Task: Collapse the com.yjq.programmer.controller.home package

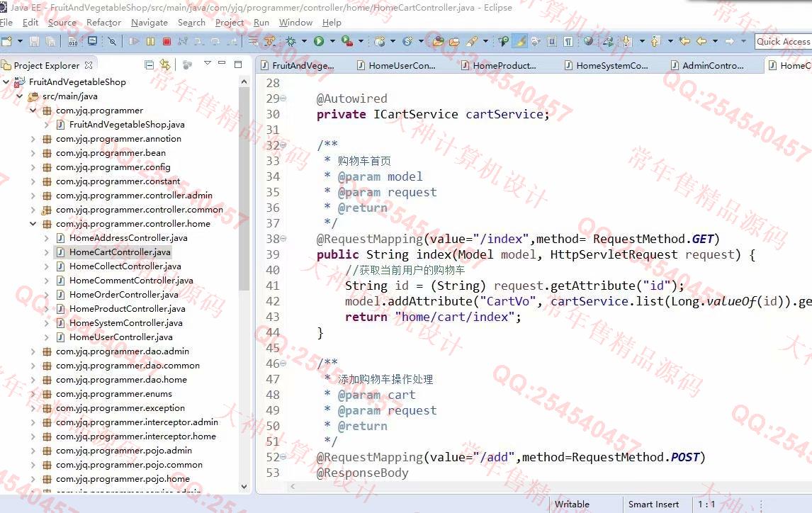Action: [x=33, y=224]
